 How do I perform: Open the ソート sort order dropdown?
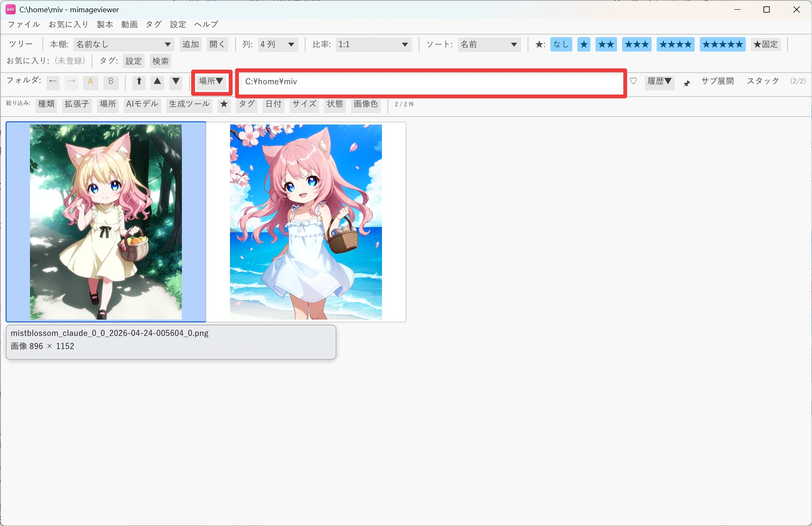(x=489, y=44)
